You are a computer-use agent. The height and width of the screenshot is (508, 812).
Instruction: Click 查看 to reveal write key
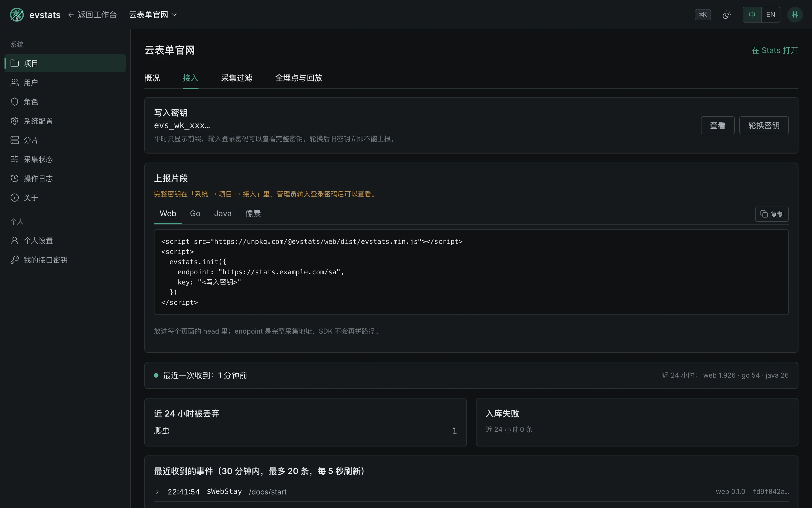718,125
